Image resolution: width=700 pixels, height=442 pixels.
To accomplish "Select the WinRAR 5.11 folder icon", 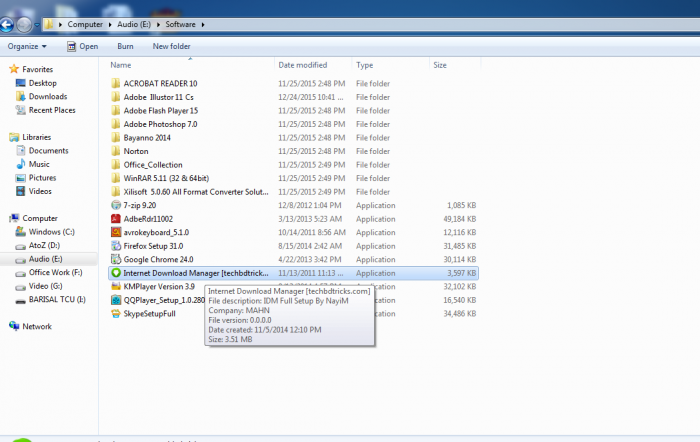I will pos(116,178).
